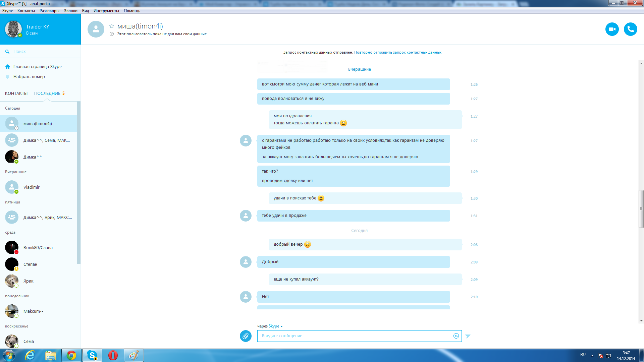
Task: Open the chat with Сёма
Action: [x=39, y=341]
